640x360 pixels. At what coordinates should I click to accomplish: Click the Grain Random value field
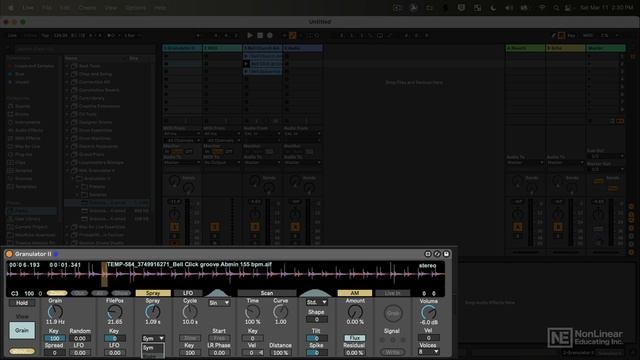click(80, 338)
